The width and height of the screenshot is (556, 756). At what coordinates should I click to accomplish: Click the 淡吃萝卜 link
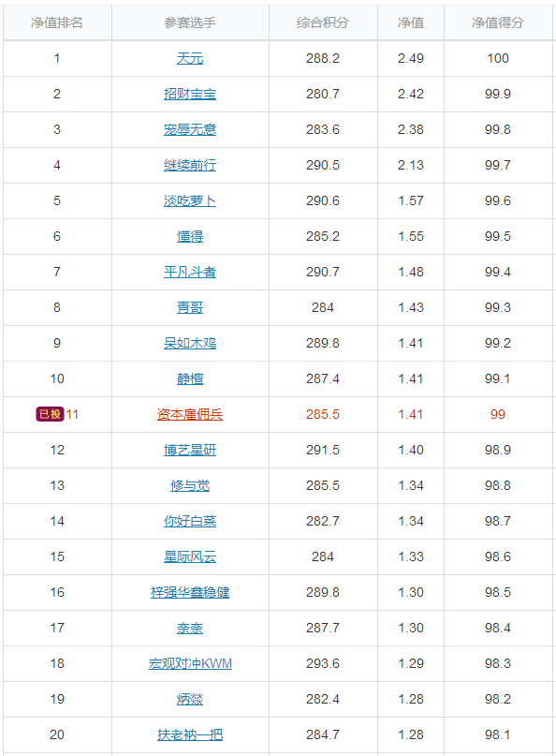[190, 201]
